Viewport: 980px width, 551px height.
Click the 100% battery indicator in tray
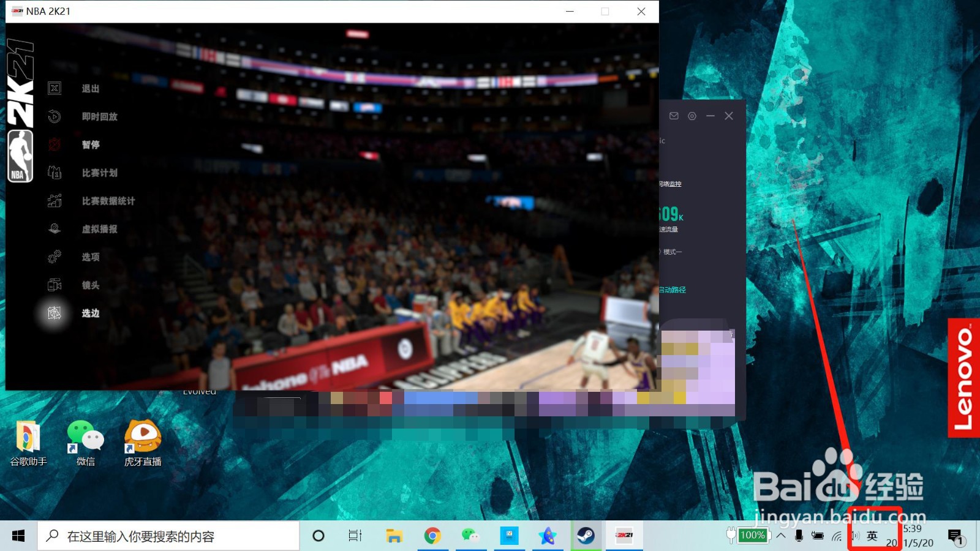tap(753, 536)
